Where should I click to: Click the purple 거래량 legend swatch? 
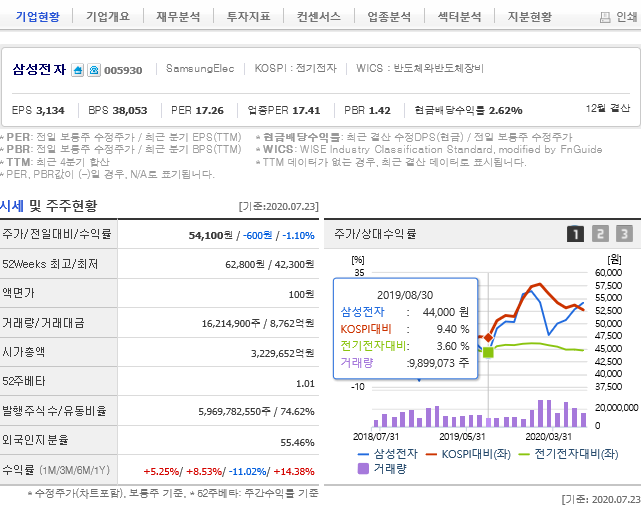363,468
